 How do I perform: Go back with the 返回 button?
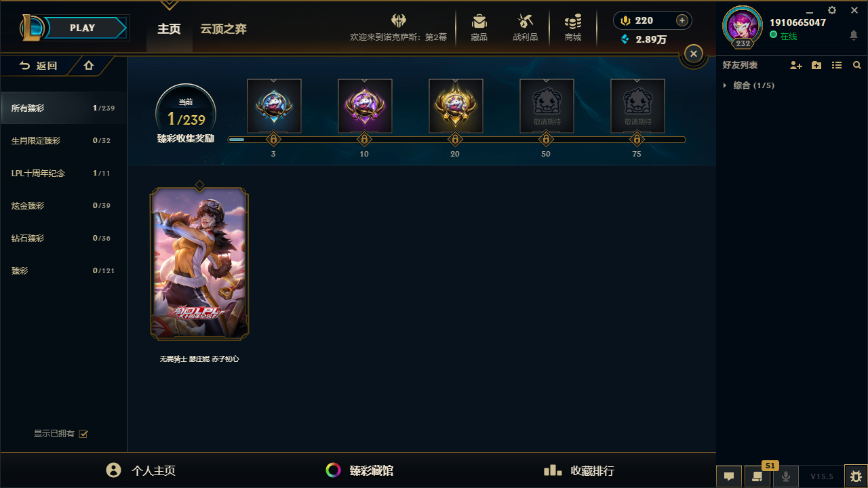tap(39, 66)
